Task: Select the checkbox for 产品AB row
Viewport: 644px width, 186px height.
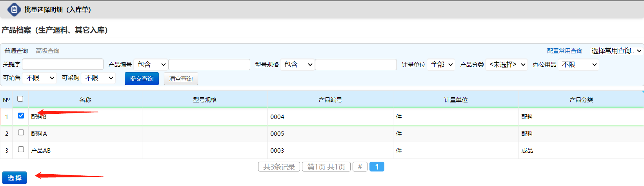Action: click(x=21, y=150)
